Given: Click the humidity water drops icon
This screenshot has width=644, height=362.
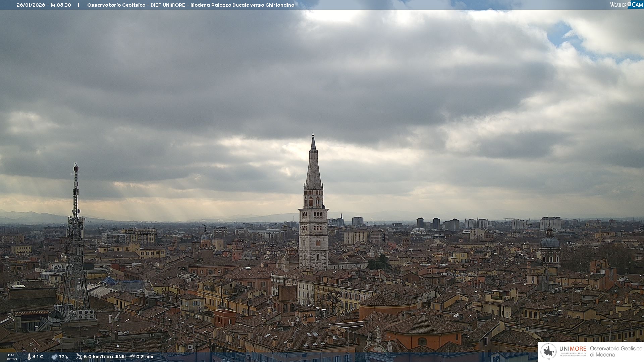Looking at the screenshot, I should point(54,357).
